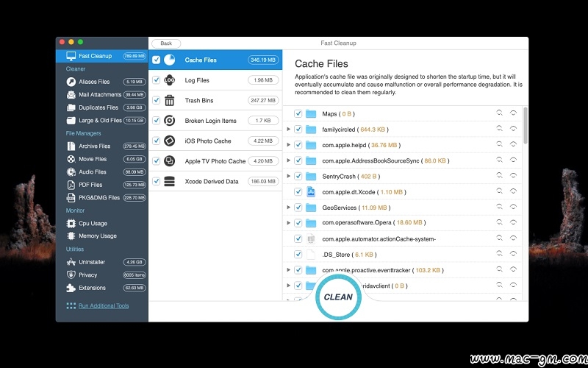Click the Broken Login Items icon
The image size is (588, 368).
[170, 121]
